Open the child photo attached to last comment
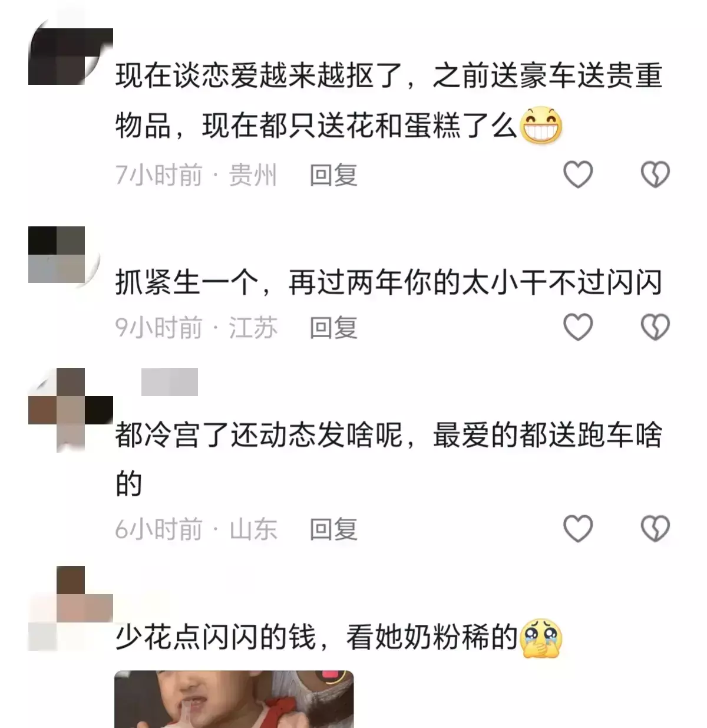The image size is (707, 728). tap(234, 699)
